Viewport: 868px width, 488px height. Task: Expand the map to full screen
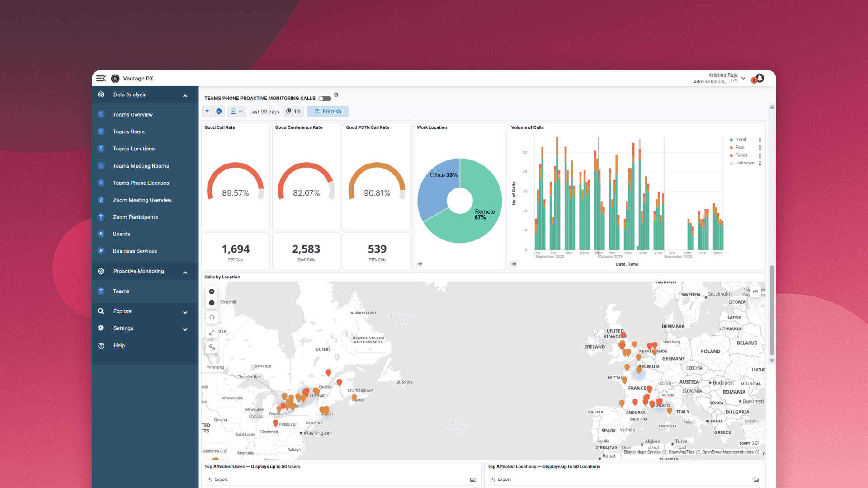[x=212, y=332]
